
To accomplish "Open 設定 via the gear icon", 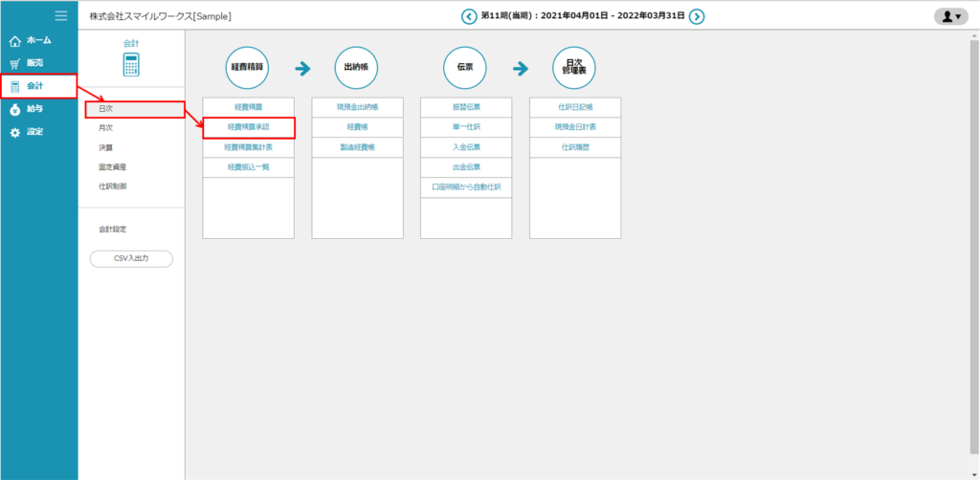I will pyautogui.click(x=14, y=132).
